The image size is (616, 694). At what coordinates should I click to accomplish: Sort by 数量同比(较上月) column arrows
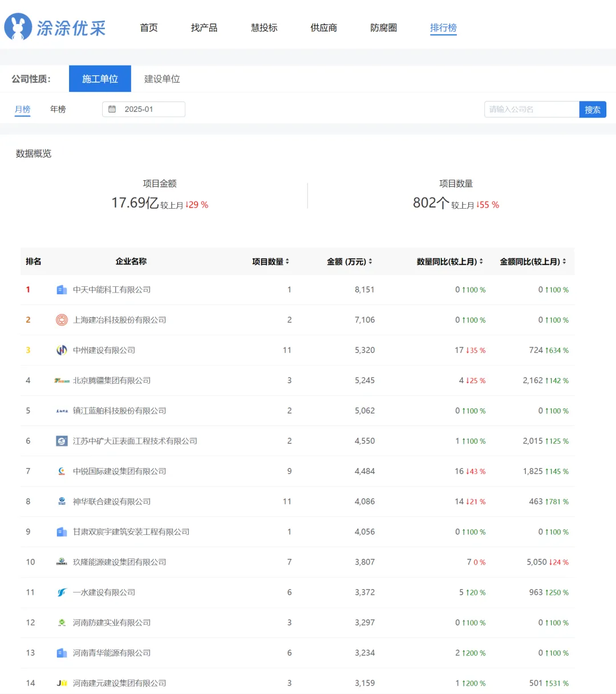[x=481, y=261]
